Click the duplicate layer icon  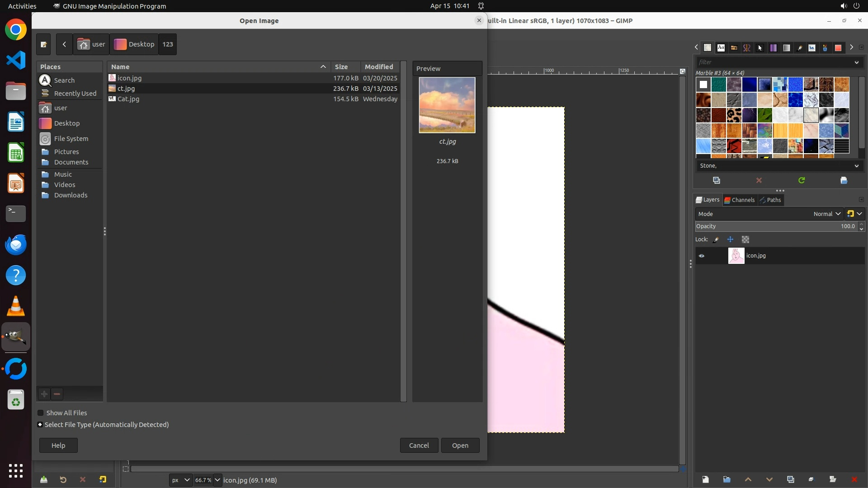point(790,479)
